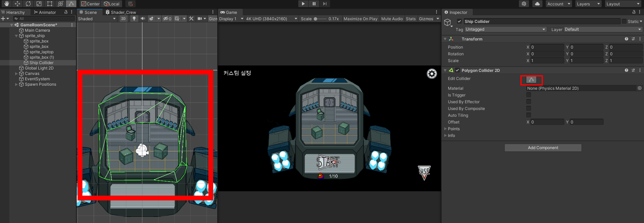Toggle Local handle rotation
The height and width of the screenshot is (223, 644).
pos(111,4)
